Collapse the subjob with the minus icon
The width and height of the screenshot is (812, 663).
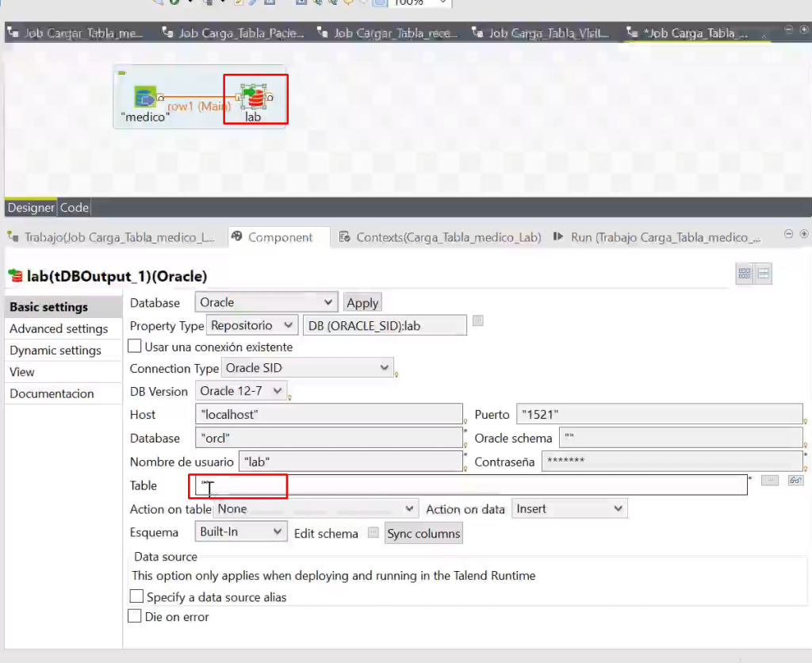pos(121,73)
